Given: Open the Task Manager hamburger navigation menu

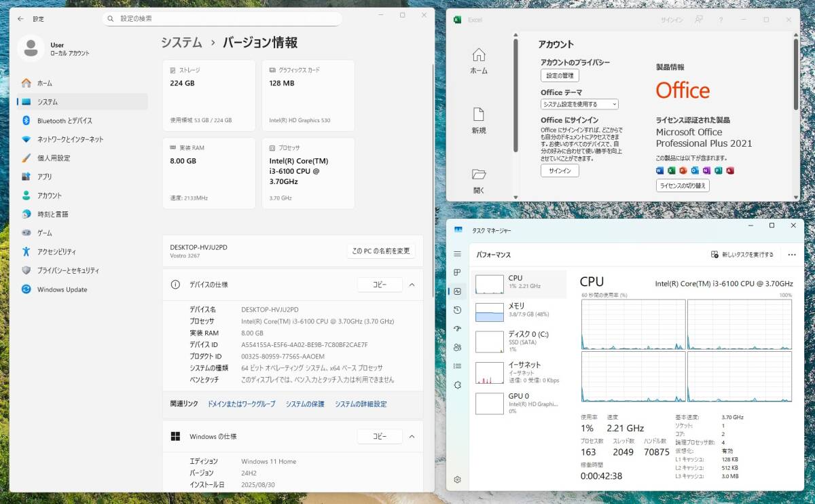Looking at the screenshot, I should pos(457,254).
